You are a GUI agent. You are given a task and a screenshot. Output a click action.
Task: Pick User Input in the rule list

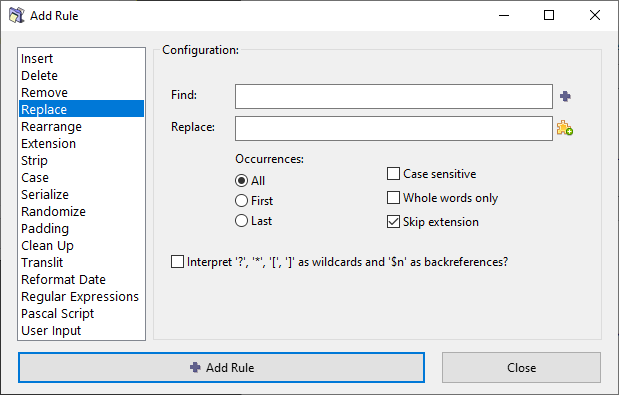click(x=81, y=330)
